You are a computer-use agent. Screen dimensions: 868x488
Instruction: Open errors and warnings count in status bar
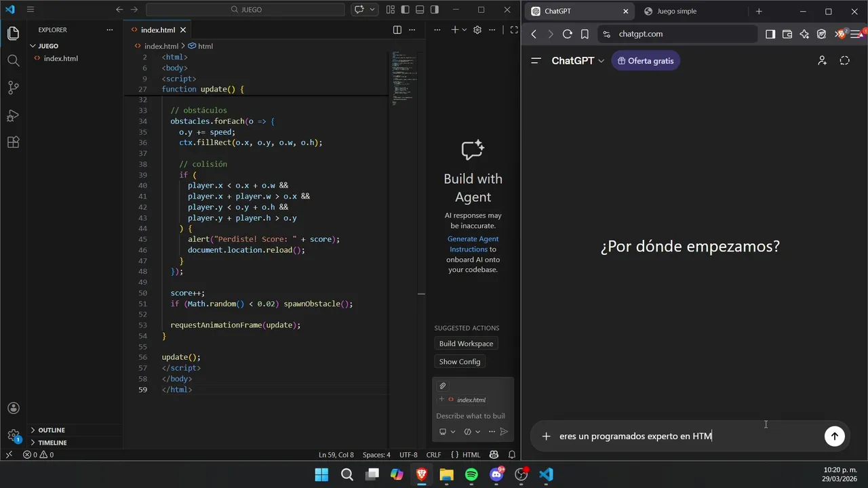pos(38,455)
